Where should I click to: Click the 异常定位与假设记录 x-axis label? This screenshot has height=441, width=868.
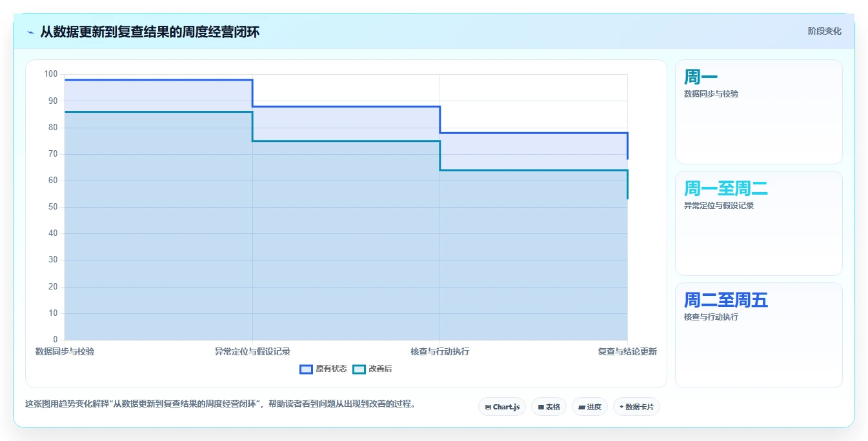(252, 351)
